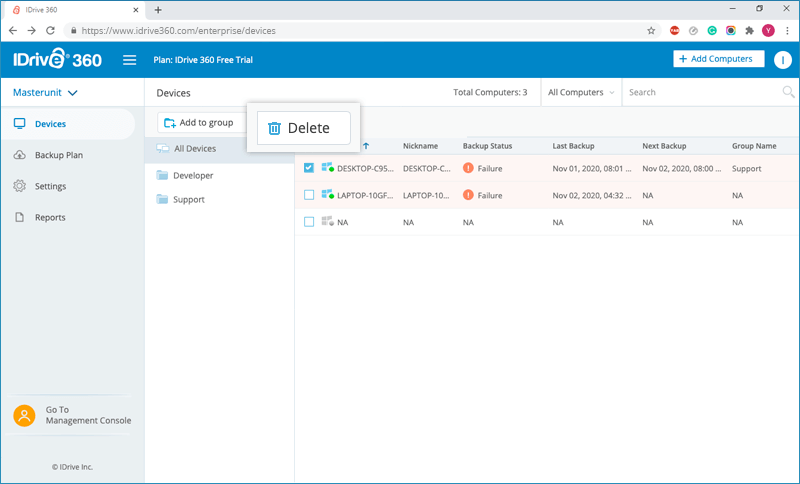Click the Group Name column header
Image resolution: width=800 pixels, height=484 pixels.
pyautogui.click(x=754, y=146)
